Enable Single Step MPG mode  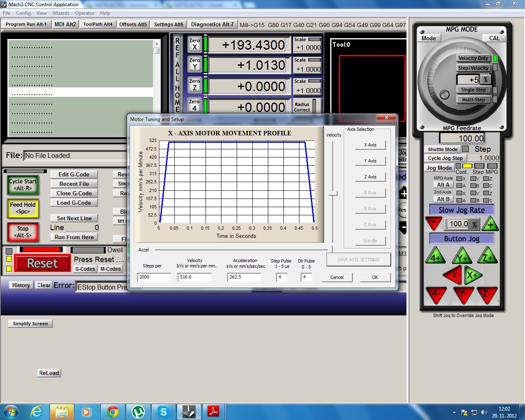[x=473, y=90]
